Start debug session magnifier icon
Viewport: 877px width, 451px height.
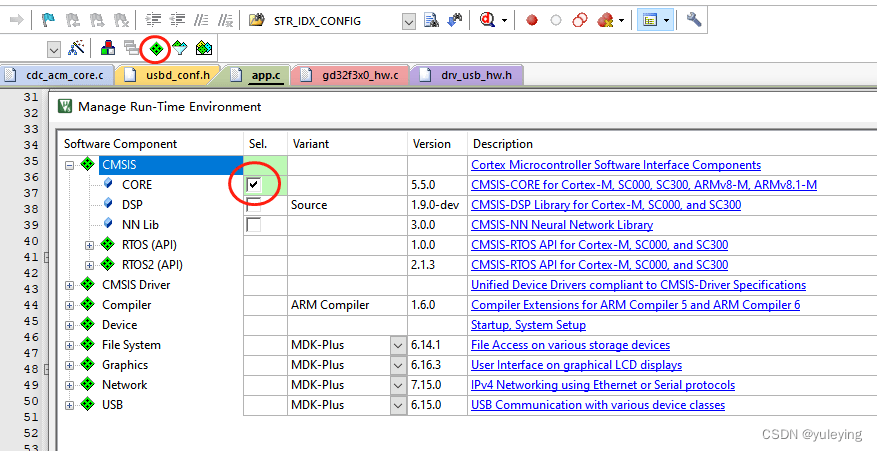tap(488, 21)
